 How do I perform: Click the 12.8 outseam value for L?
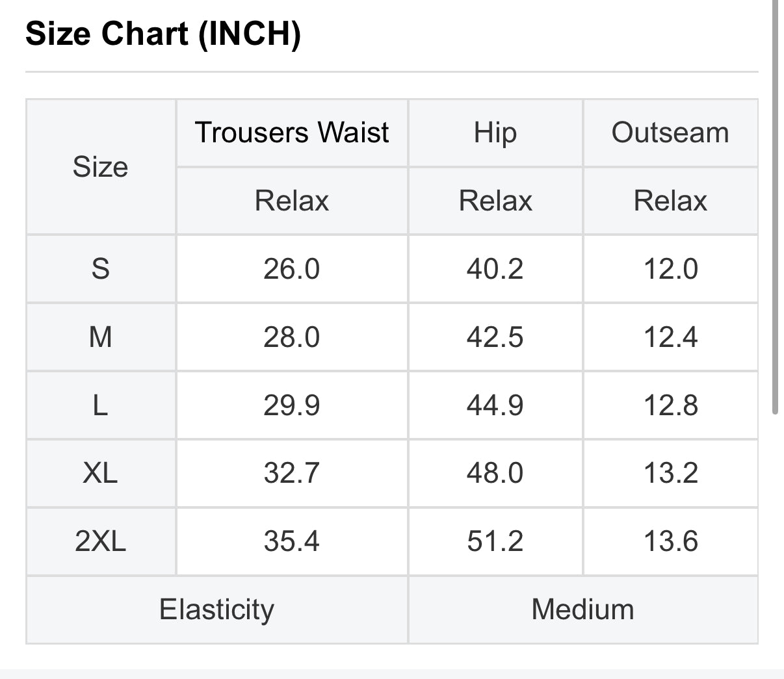coord(670,405)
